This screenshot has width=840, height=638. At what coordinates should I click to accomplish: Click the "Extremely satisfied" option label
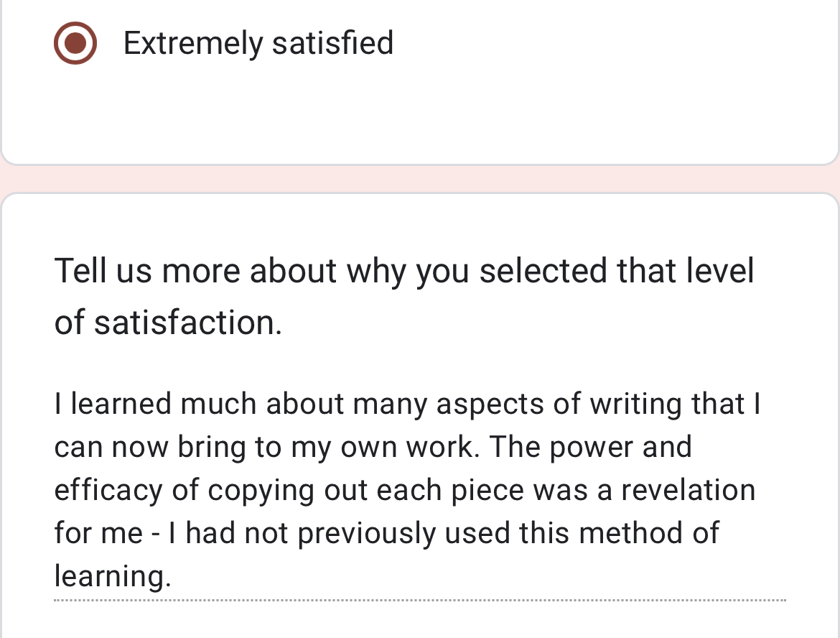(258, 43)
